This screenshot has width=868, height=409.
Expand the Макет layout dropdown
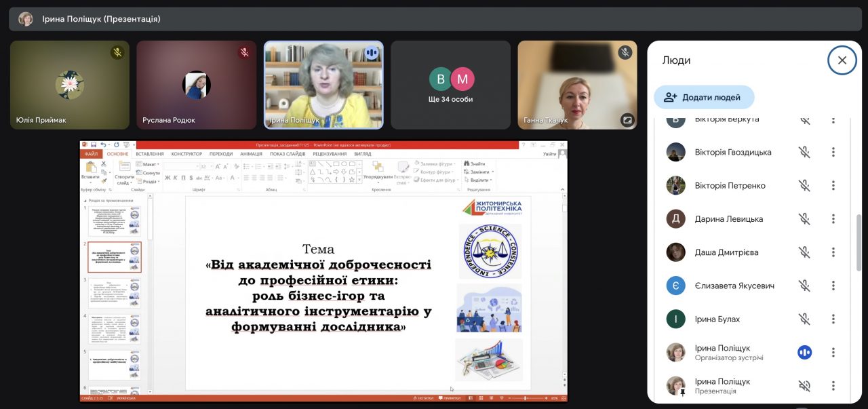pos(149,164)
